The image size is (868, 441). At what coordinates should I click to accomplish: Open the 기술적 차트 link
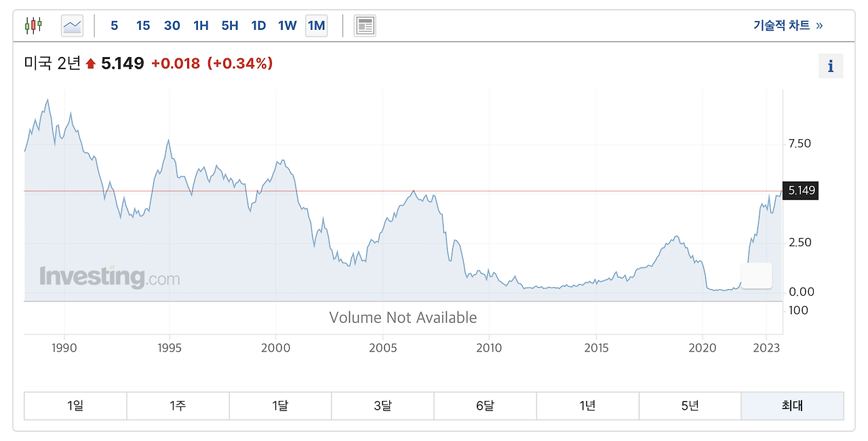click(x=788, y=26)
